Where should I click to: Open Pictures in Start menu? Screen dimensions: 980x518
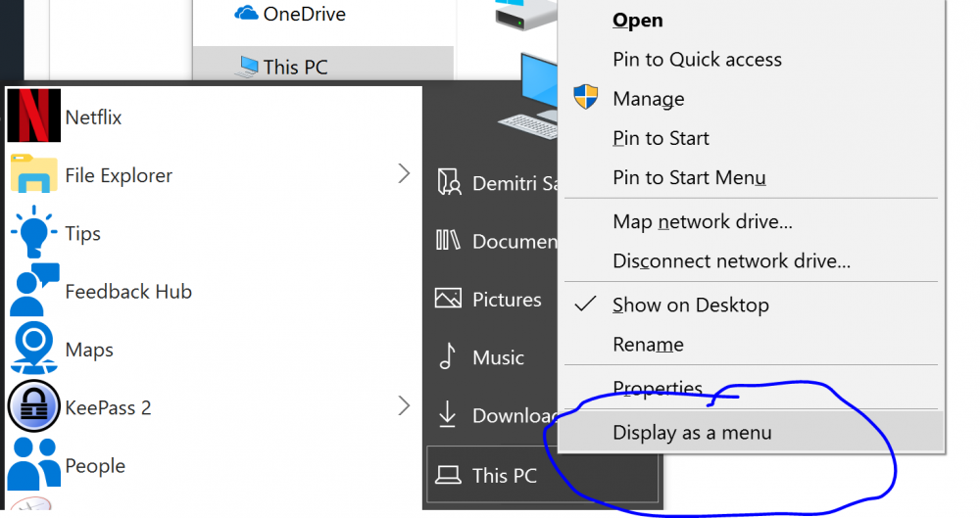(x=506, y=300)
